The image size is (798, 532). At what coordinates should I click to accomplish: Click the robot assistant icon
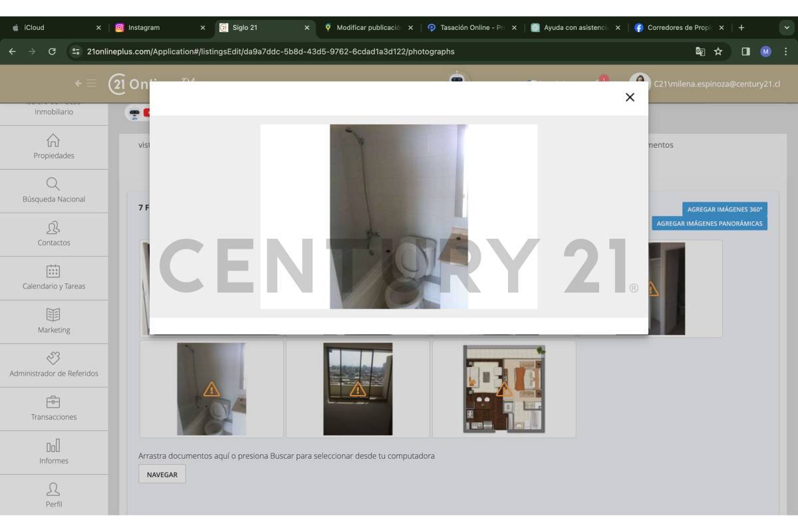[456, 78]
